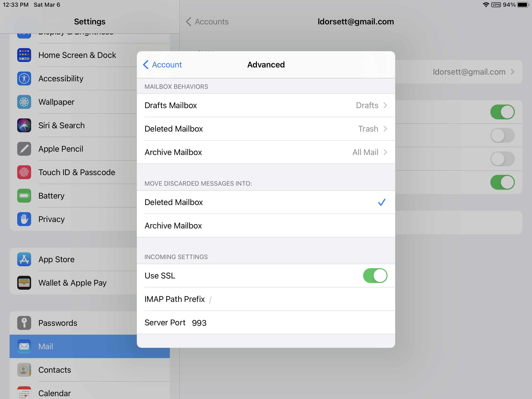This screenshot has width=532, height=399.
Task: Tap the Accessibility icon in sidebar
Action: pos(24,78)
